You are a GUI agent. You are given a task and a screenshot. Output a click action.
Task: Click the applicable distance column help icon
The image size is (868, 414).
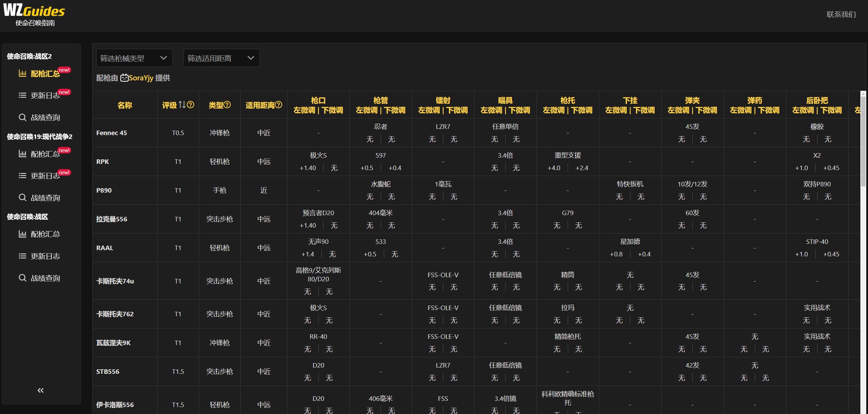278,105
